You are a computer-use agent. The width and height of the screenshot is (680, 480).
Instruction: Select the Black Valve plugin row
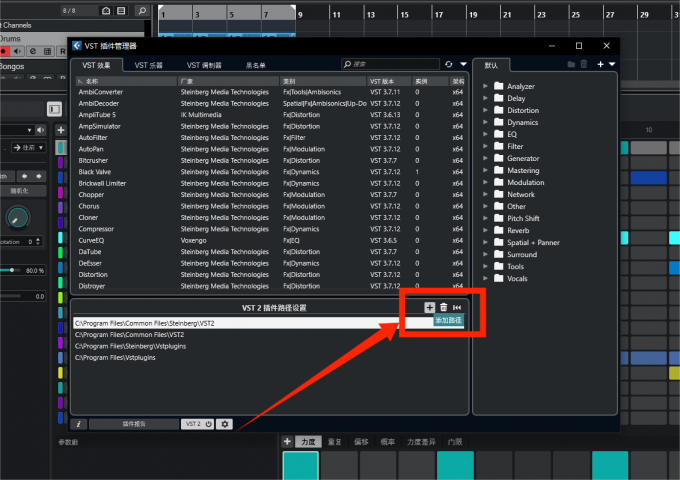pos(270,172)
